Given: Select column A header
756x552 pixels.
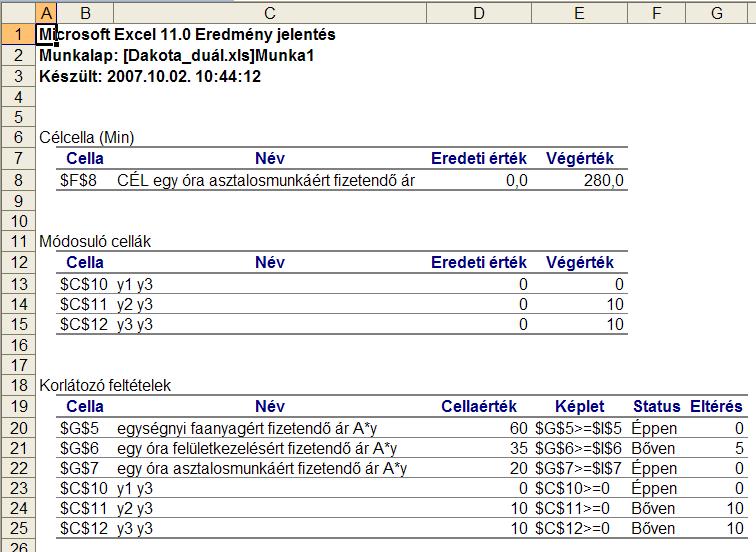Looking at the screenshot, I should click(46, 13).
